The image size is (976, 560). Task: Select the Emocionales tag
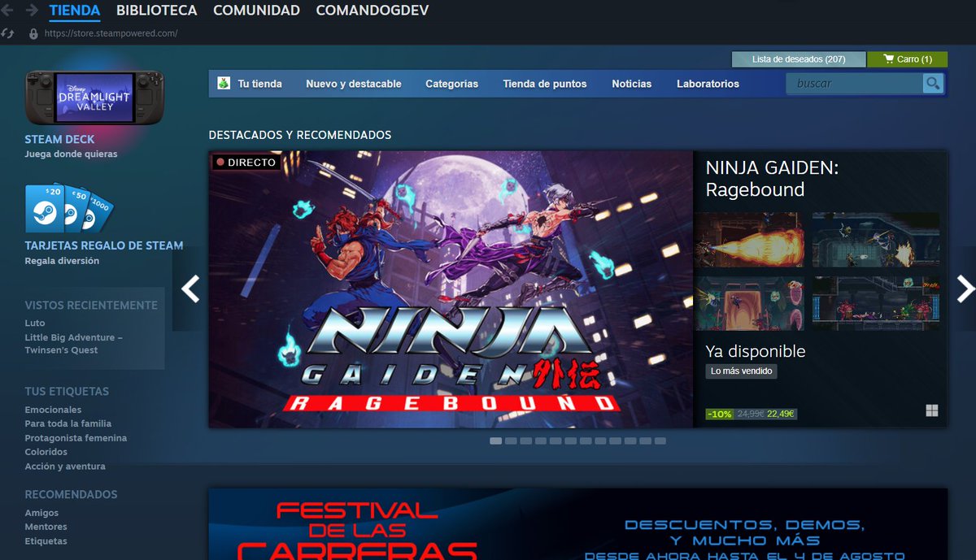(53, 410)
